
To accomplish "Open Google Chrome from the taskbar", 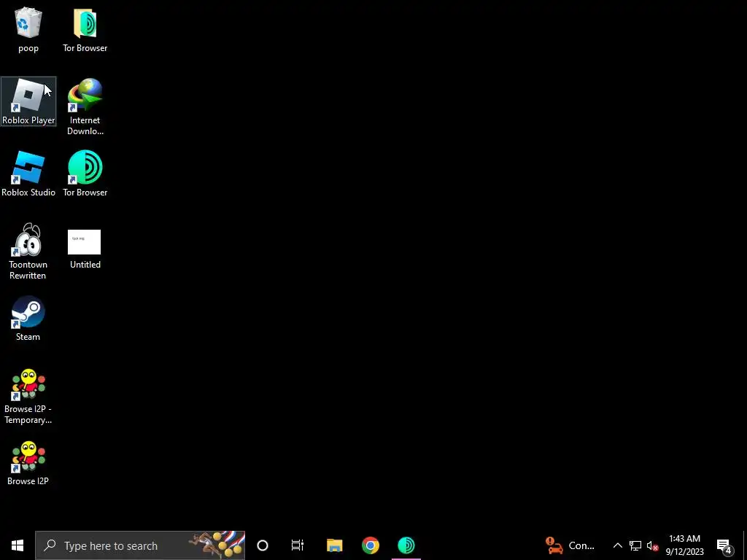I will click(x=370, y=545).
